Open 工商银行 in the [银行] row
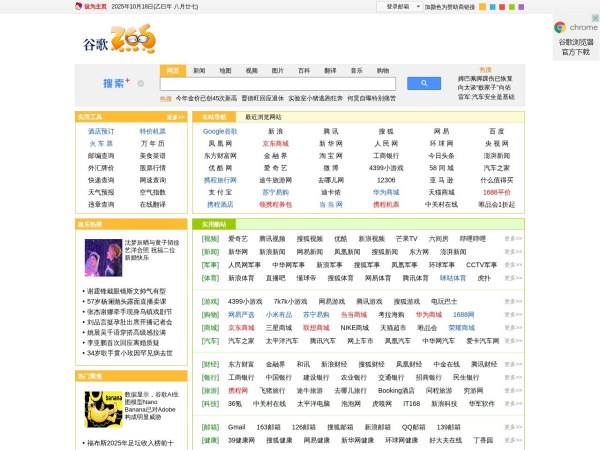 click(241, 377)
